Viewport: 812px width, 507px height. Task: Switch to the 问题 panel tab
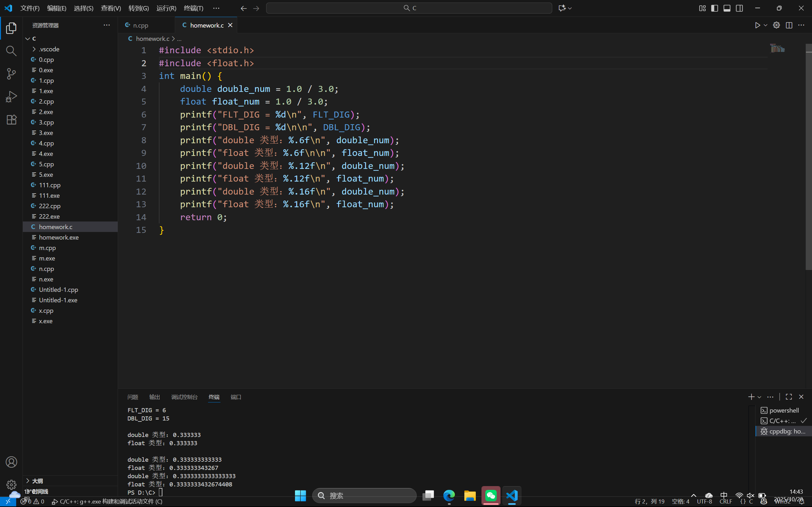133,397
